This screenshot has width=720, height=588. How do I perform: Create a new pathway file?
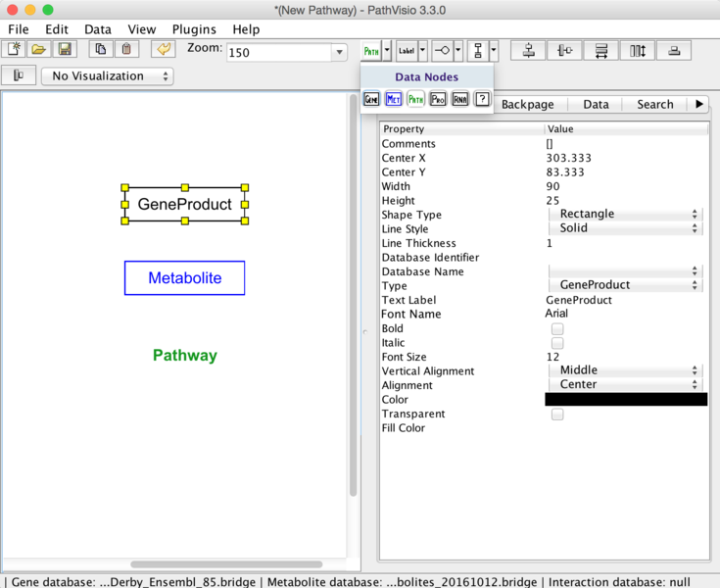14,49
